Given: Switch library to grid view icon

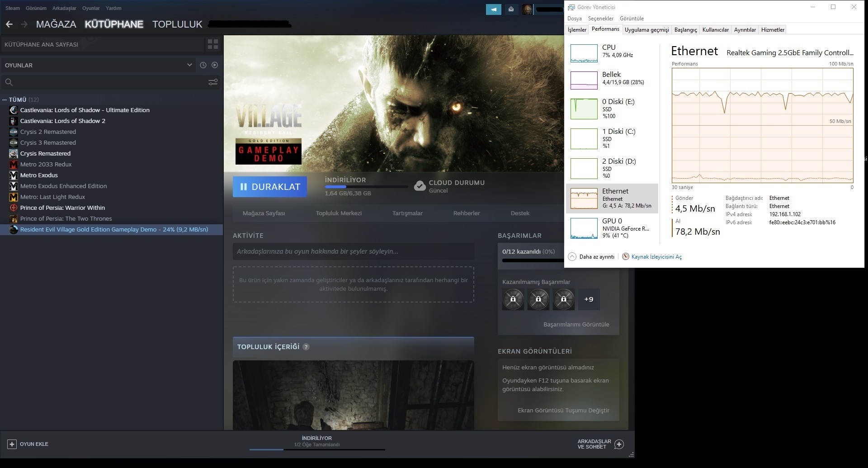Looking at the screenshot, I should pyautogui.click(x=212, y=44).
